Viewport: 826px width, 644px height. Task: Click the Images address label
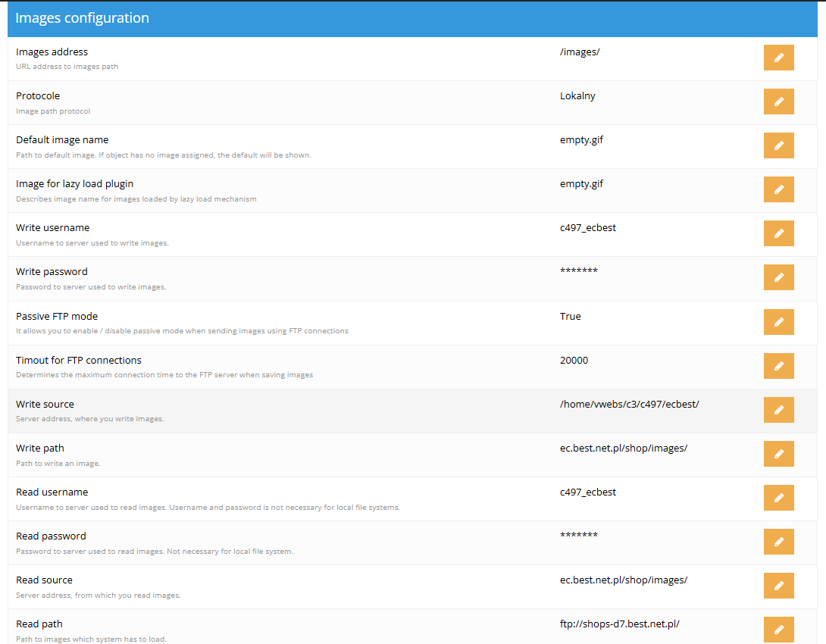(x=52, y=52)
